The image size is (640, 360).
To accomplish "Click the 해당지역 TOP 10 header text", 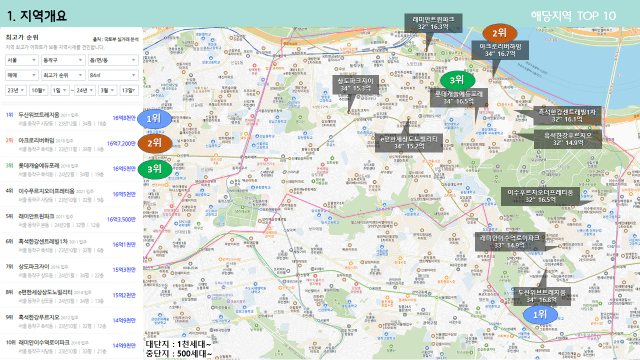I will 573,16.
